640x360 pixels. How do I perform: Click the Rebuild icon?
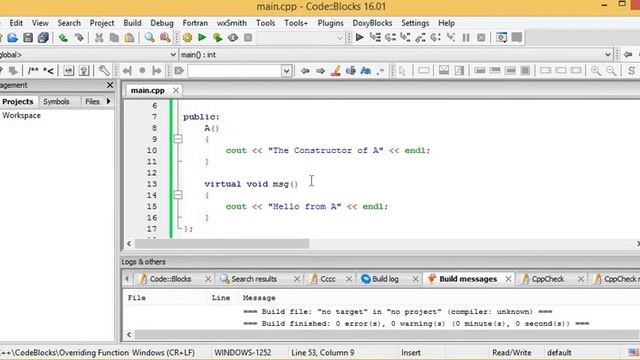click(x=233, y=38)
